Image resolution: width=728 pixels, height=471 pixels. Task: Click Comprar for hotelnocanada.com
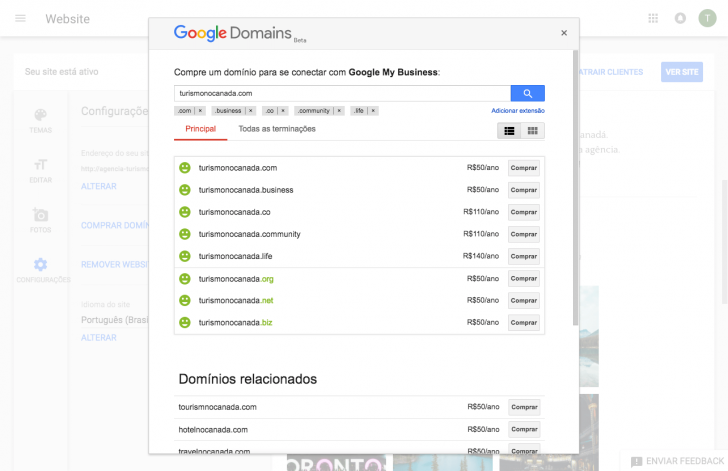coord(524,430)
